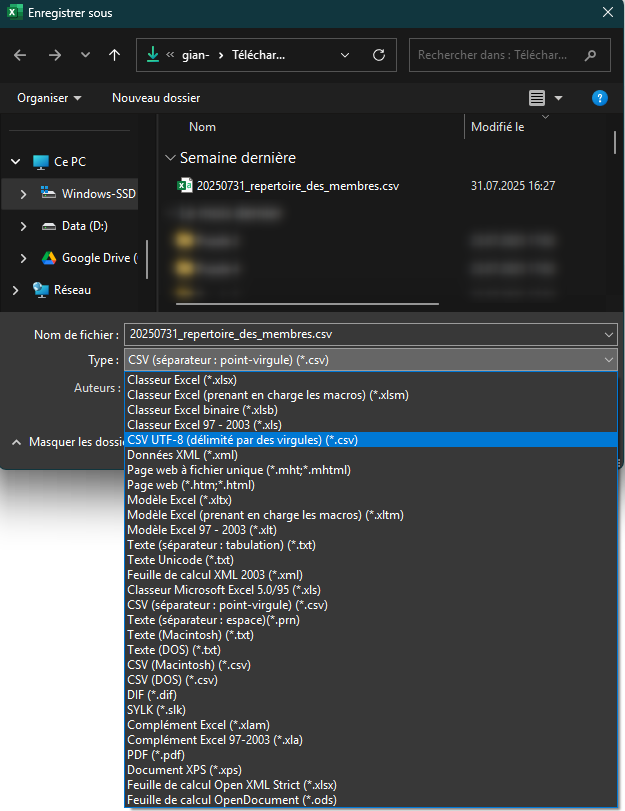Choose CSV (Macintosh) (*.csv)
The width and height of the screenshot is (625, 811).
point(370,665)
